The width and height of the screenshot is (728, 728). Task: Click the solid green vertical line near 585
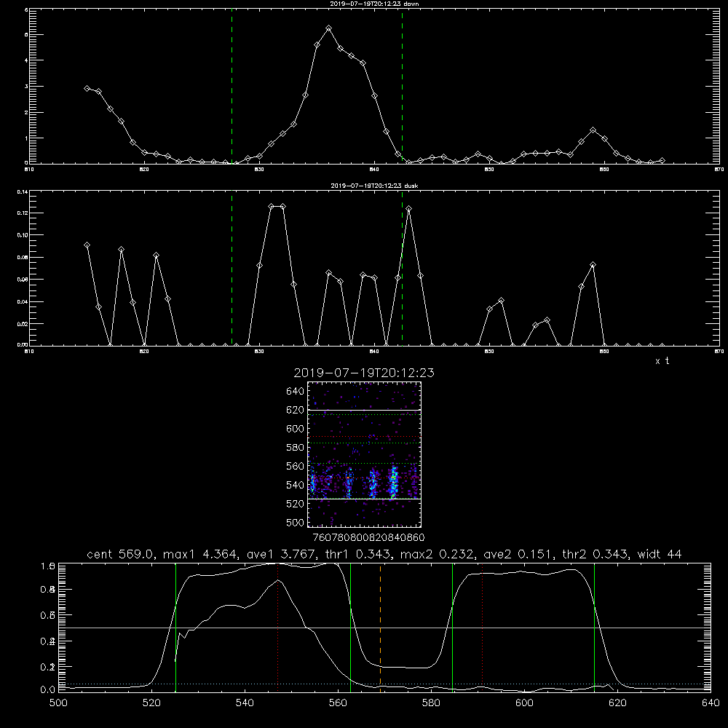coord(452,627)
